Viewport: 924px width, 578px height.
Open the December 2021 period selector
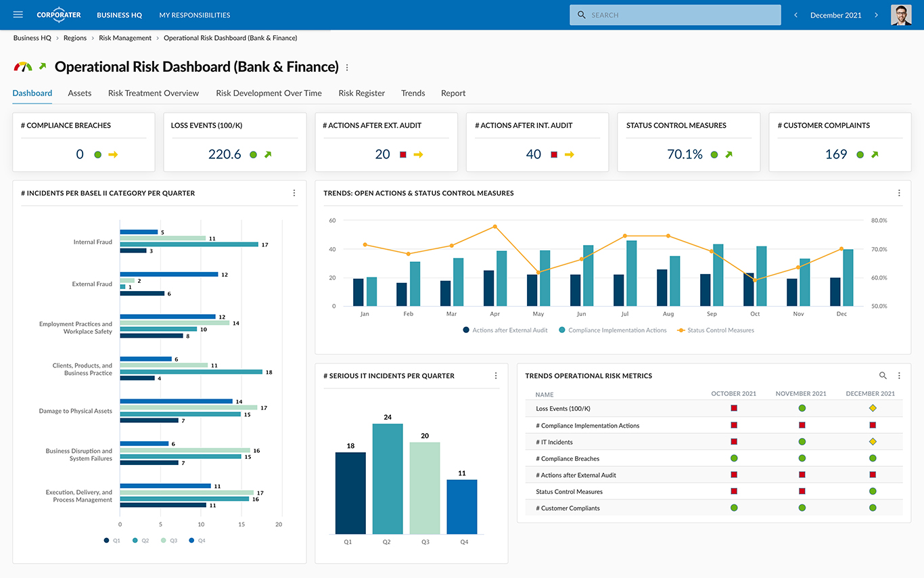pos(835,14)
